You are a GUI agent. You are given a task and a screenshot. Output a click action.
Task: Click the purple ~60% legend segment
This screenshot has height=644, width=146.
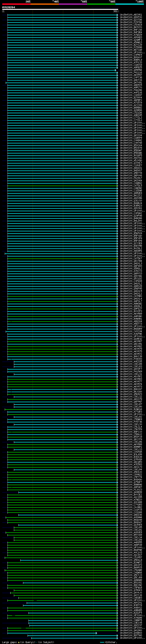point(73,4)
